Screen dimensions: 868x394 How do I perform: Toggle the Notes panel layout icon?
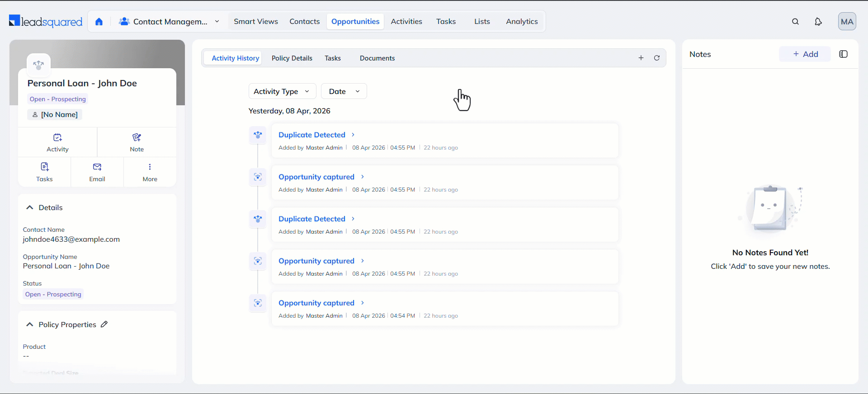pos(843,54)
